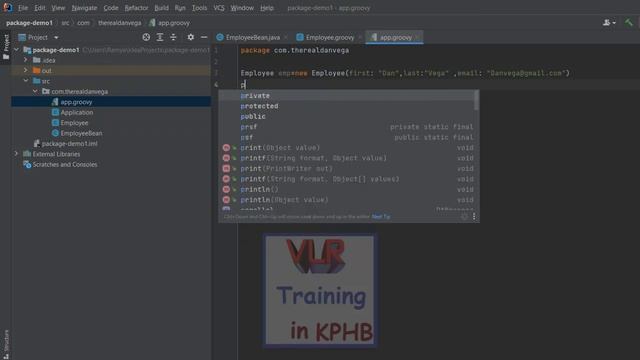Choose print(PrintWriter out) suggestion

(x=349, y=169)
